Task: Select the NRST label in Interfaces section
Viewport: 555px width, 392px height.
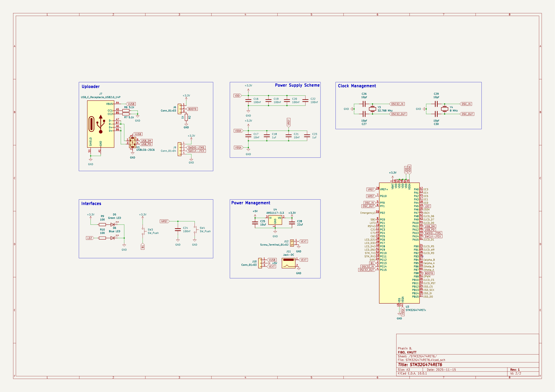Action: point(165,221)
